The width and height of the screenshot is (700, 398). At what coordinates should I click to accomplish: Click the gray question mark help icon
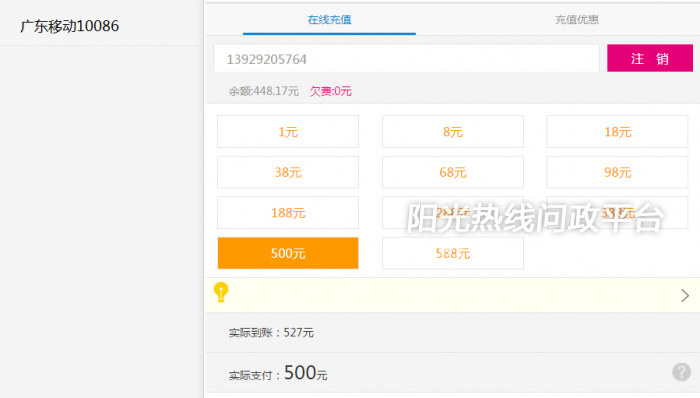(681, 372)
